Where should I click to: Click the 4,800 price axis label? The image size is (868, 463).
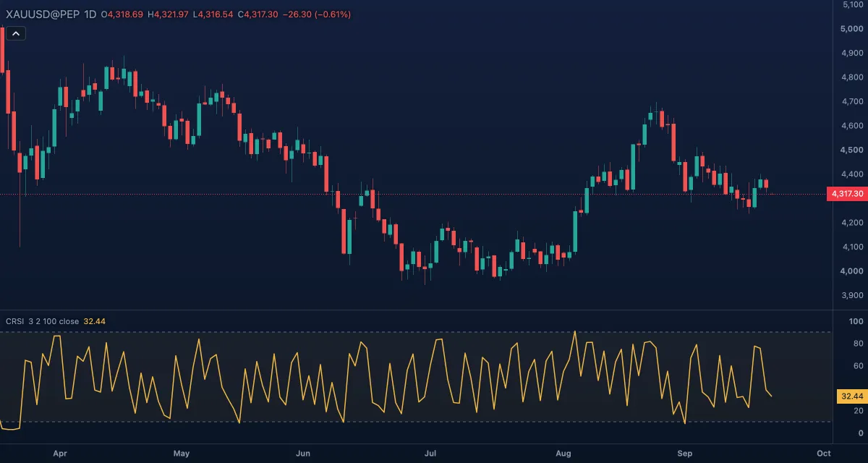[x=852, y=77]
